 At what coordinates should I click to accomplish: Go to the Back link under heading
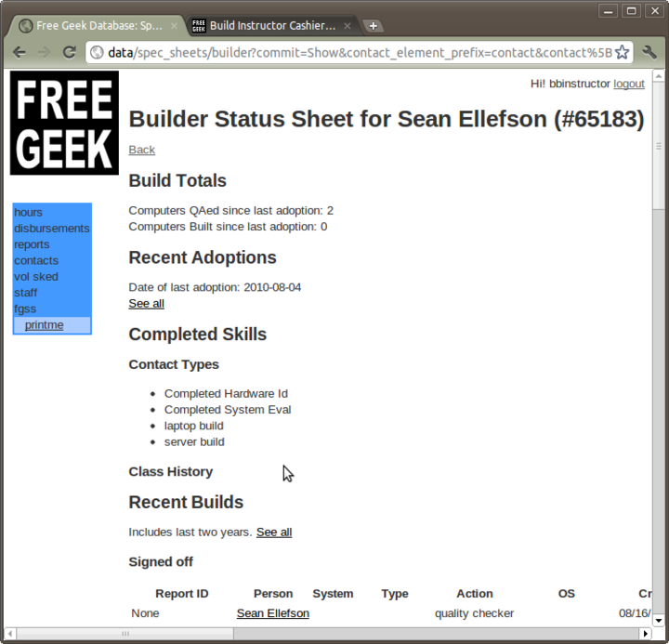click(x=141, y=150)
